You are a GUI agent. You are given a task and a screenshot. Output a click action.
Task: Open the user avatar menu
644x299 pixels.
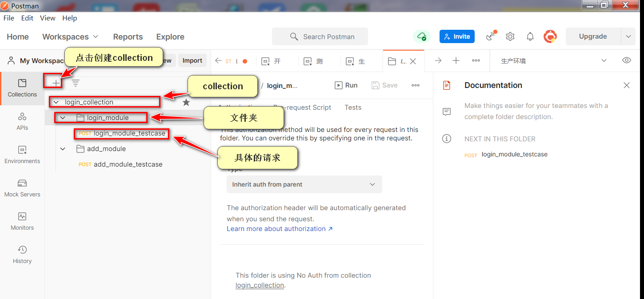pyautogui.click(x=551, y=36)
